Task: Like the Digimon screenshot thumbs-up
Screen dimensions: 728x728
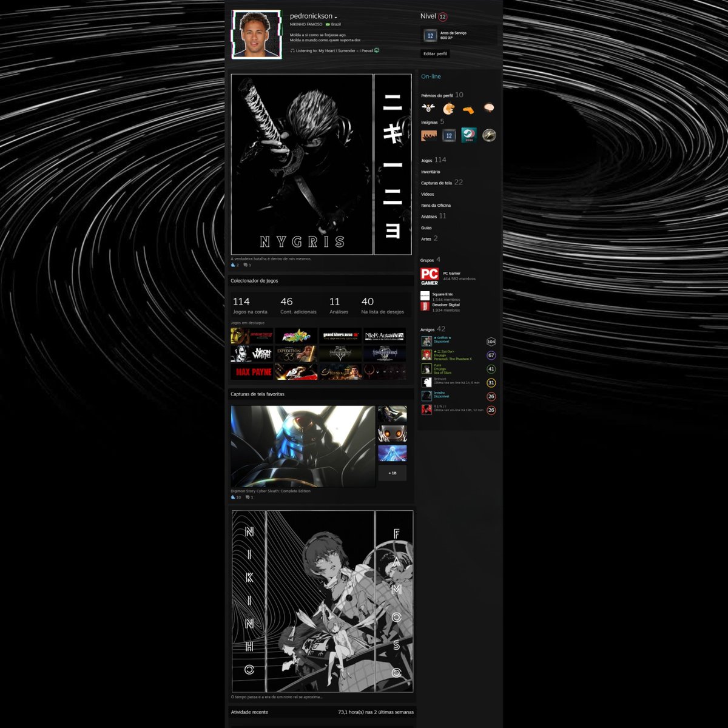Action: (x=234, y=497)
